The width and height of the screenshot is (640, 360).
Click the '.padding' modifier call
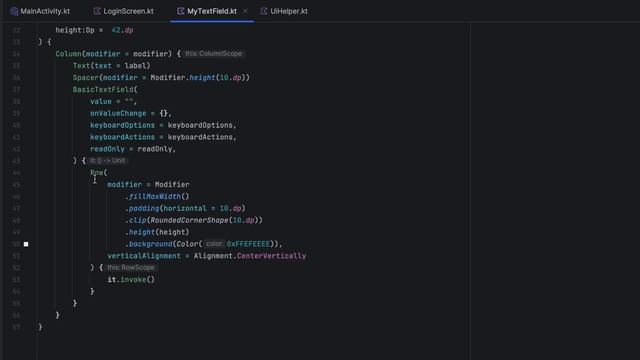(142, 209)
